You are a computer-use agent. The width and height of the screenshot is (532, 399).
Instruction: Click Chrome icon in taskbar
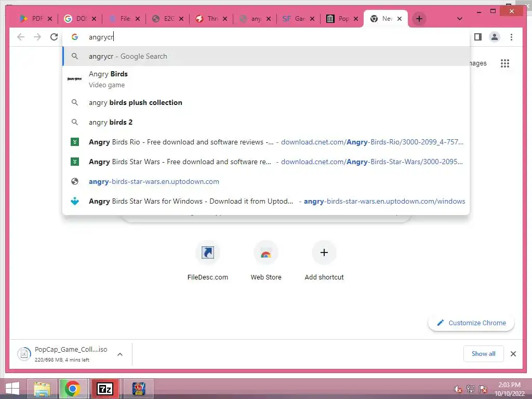click(72, 389)
